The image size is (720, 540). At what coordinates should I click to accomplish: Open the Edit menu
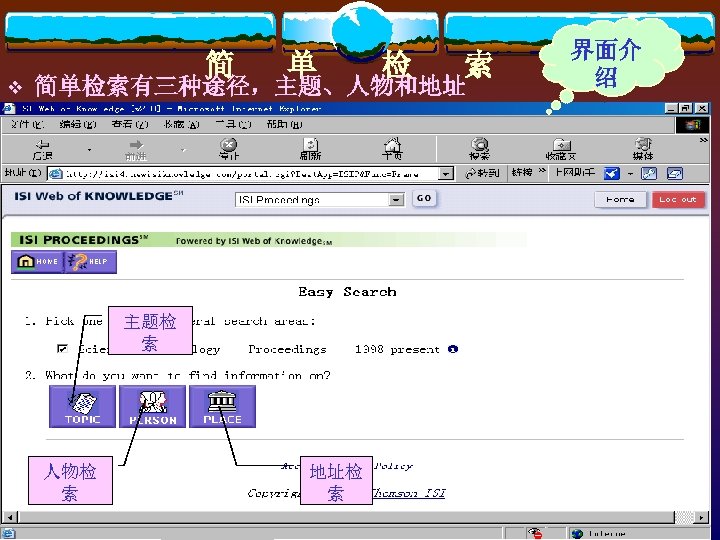[78, 124]
